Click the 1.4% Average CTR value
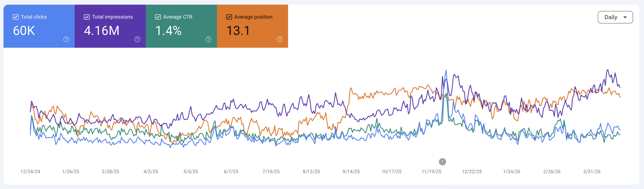The width and height of the screenshot is (644, 189). pyautogui.click(x=168, y=31)
